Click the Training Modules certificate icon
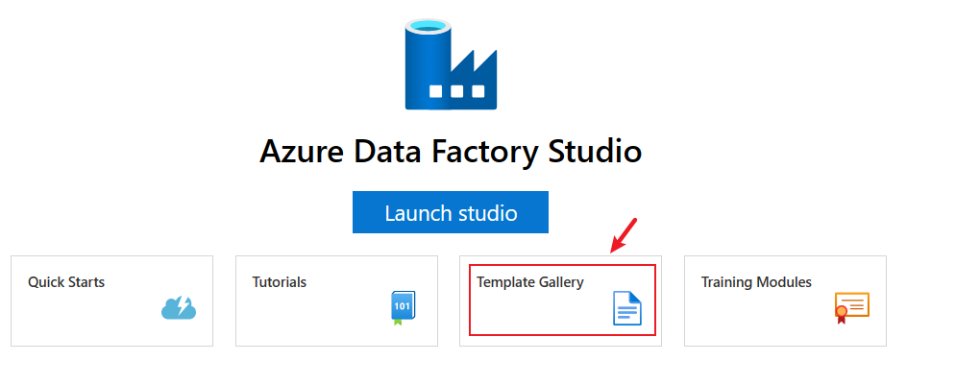The width and height of the screenshot is (980, 385). [x=852, y=307]
